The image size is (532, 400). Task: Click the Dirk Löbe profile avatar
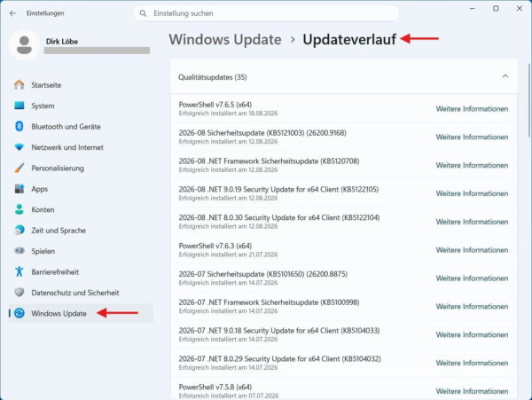pyautogui.click(x=25, y=44)
